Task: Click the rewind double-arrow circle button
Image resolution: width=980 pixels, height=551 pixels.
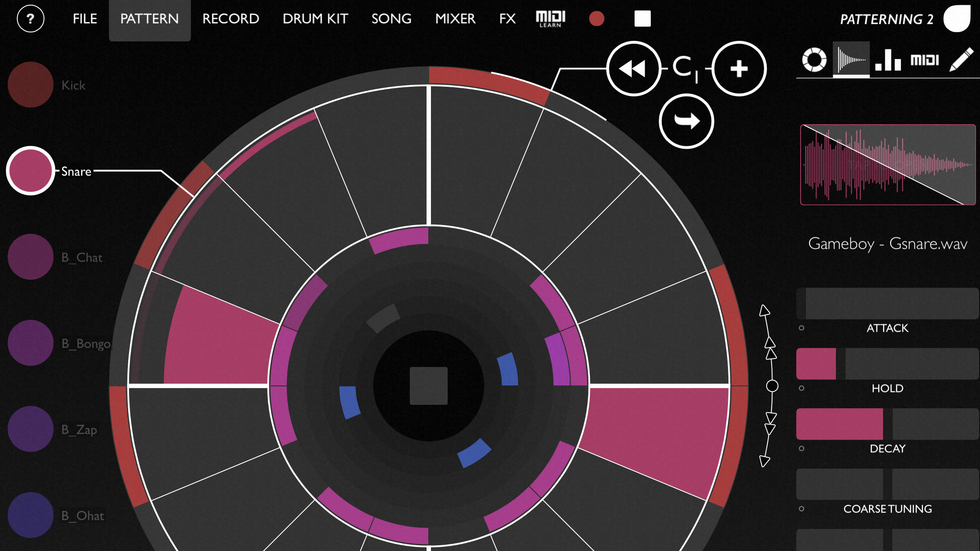Action: click(x=634, y=69)
